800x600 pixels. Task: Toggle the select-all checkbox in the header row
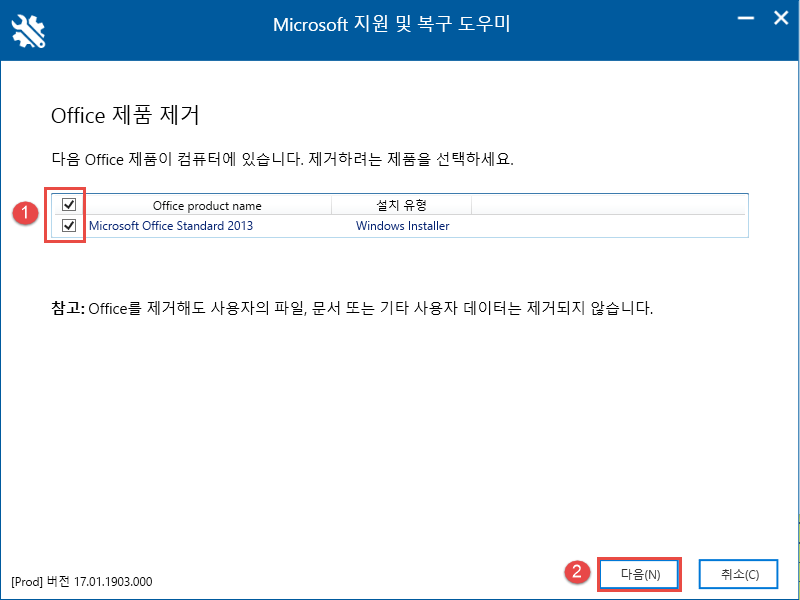[x=69, y=205]
